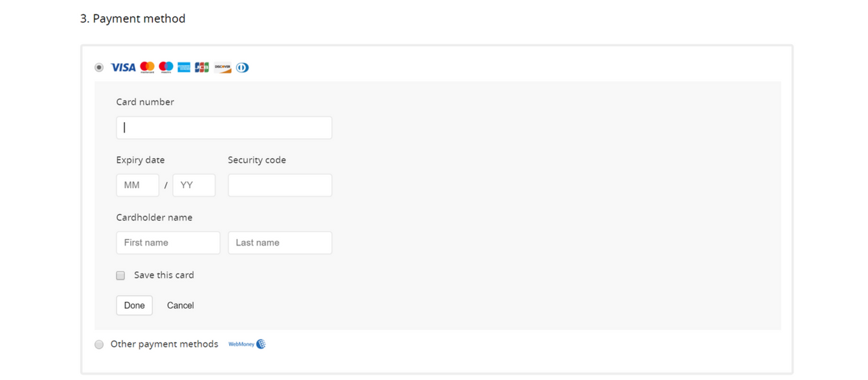Click the American Express logo
The image size is (868, 380).
tap(184, 67)
